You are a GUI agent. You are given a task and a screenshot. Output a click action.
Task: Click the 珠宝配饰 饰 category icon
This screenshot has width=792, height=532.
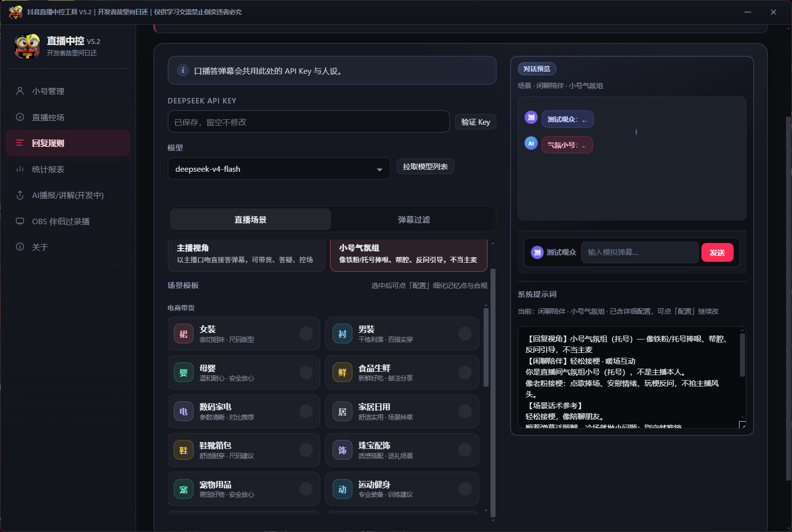343,450
